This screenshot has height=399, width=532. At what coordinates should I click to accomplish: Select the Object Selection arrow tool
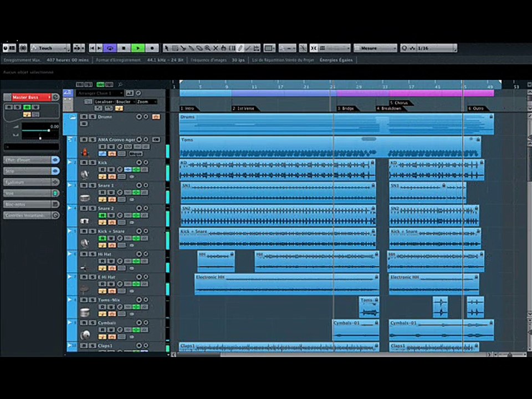pos(166,48)
